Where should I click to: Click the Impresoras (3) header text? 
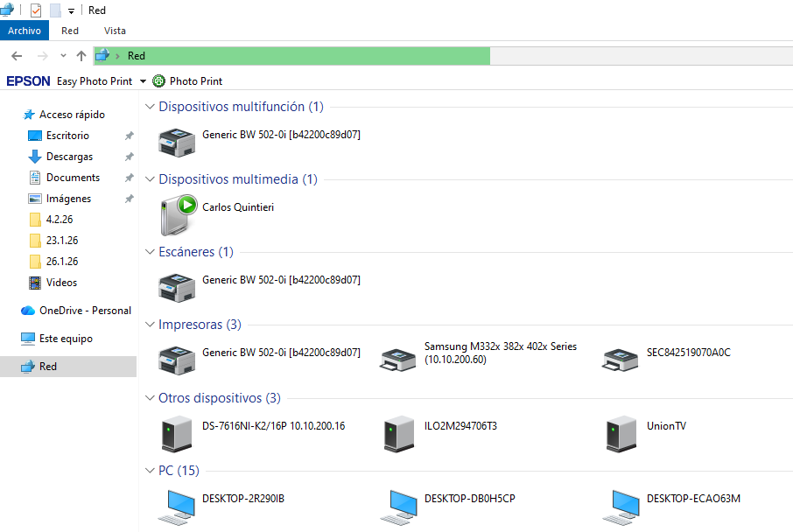click(x=200, y=325)
